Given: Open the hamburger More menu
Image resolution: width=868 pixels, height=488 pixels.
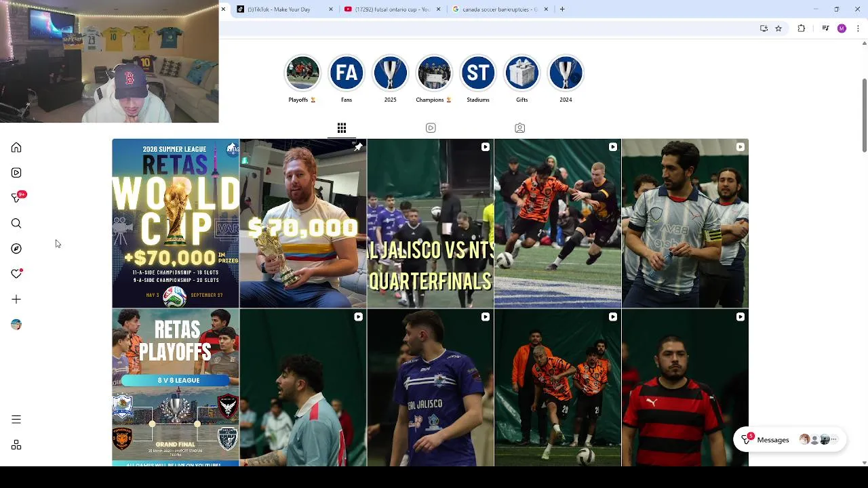Looking at the screenshot, I should [x=16, y=420].
